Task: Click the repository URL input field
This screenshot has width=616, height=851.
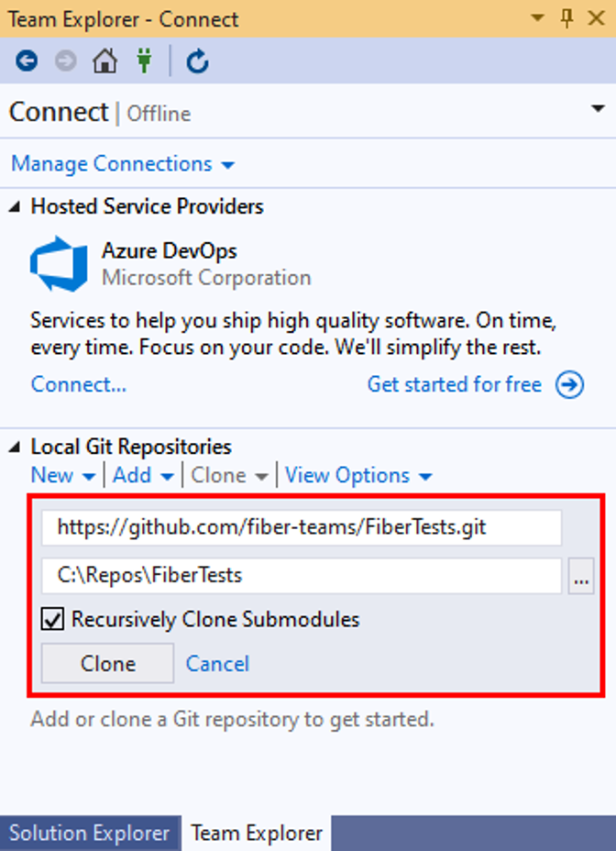Action: pos(302,527)
